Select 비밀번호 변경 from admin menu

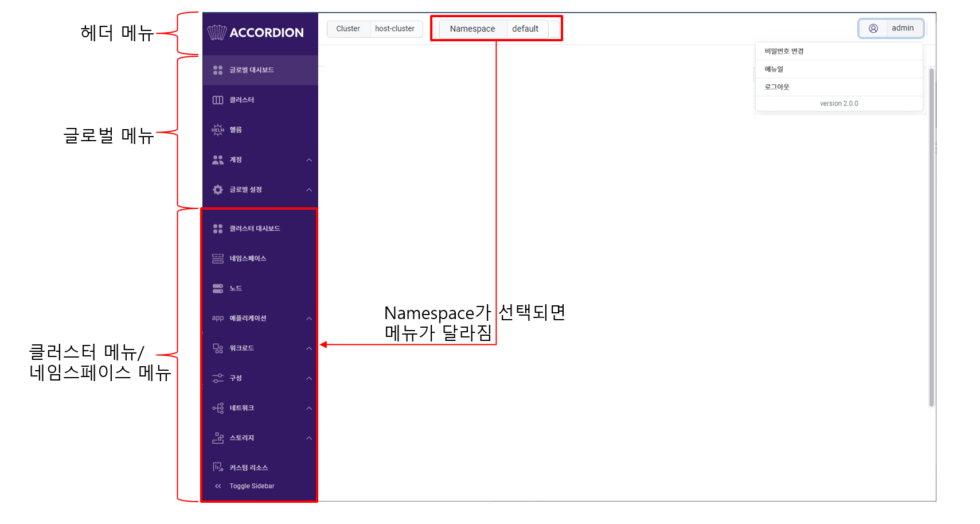coord(839,51)
